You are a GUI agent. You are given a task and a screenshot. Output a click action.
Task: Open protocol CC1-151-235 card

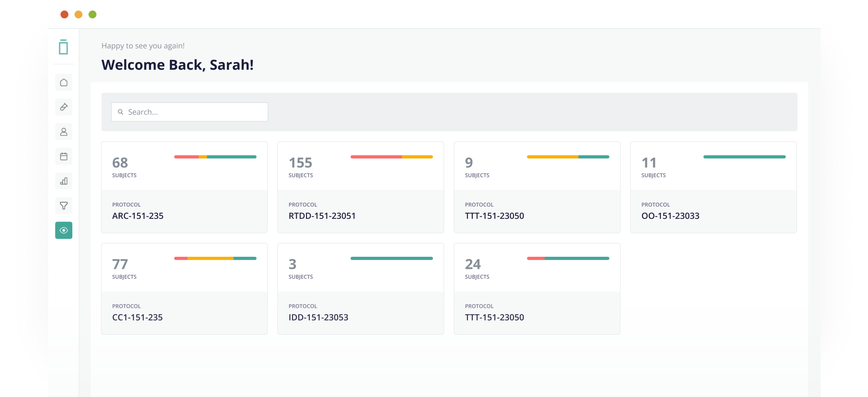point(184,289)
